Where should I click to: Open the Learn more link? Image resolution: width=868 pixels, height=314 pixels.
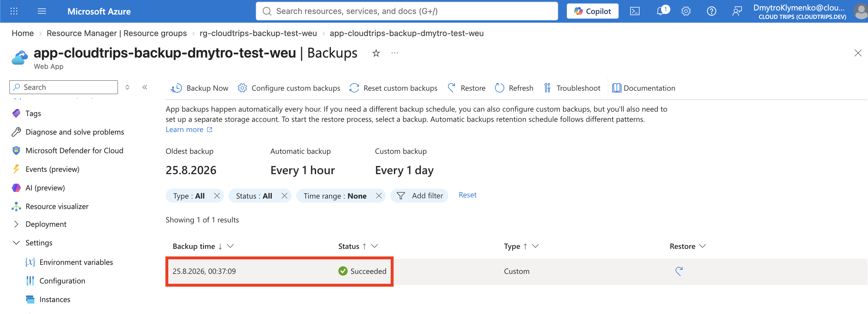pyautogui.click(x=184, y=130)
